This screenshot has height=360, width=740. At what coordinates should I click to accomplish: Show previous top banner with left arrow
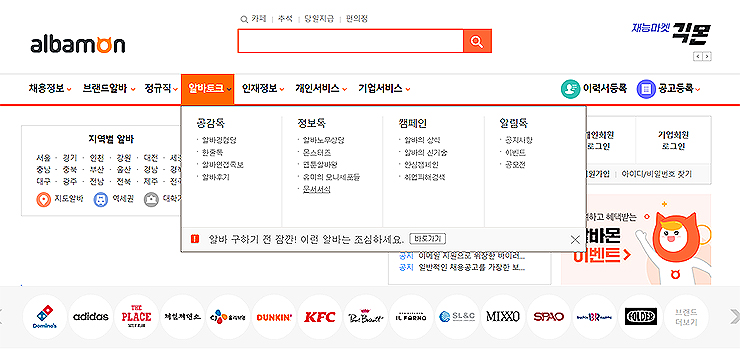pyautogui.click(x=698, y=57)
